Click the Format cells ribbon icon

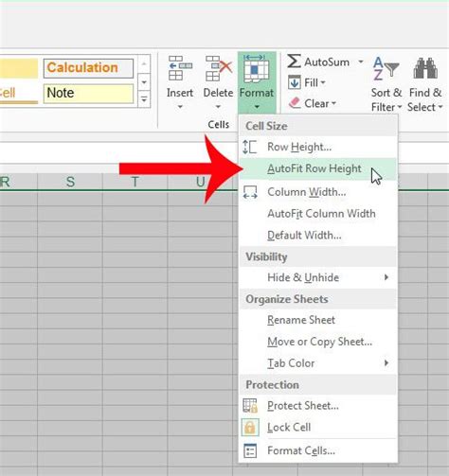coord(257,68)
